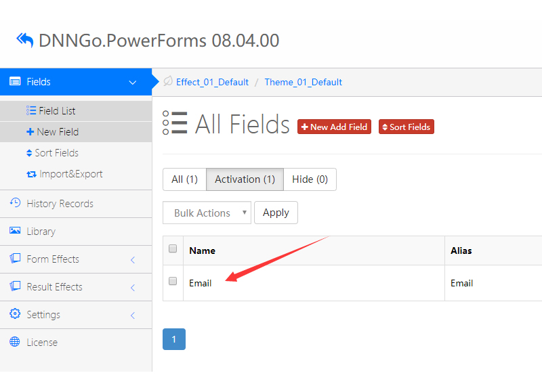Collapse the Fields section chevron
This screenshot has height=392, width=542.
click(132, 83)
